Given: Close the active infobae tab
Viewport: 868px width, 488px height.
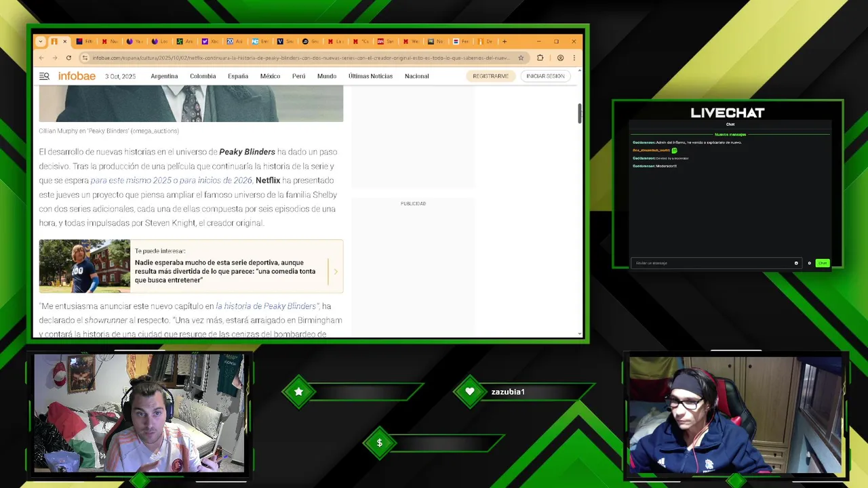Looking at the screenshot, I should [65, 41].
